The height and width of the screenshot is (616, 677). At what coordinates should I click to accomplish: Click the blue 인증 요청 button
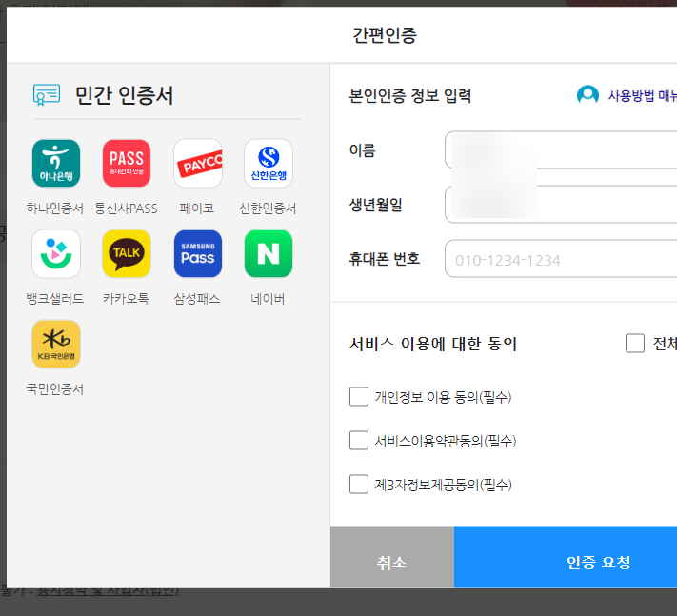coord(566,557)
